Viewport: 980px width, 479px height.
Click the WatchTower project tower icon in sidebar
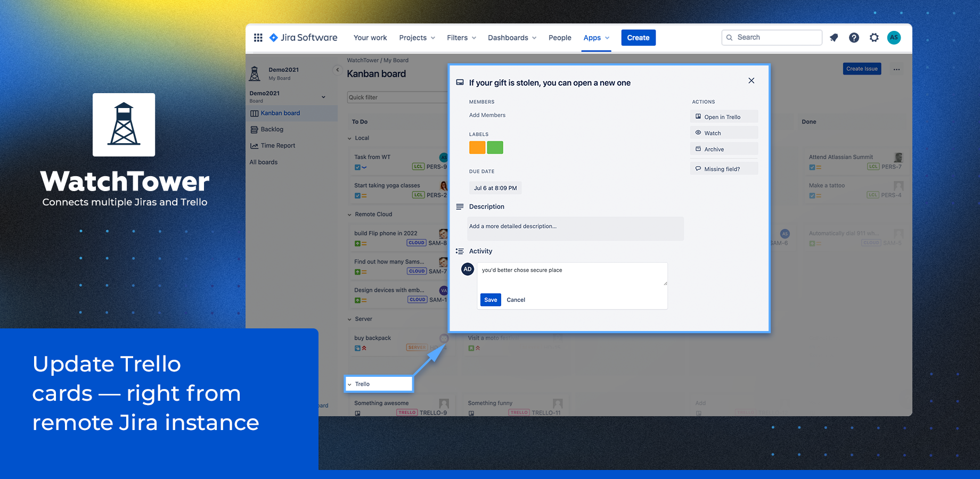pyautogui.click(x=255, y=73)
